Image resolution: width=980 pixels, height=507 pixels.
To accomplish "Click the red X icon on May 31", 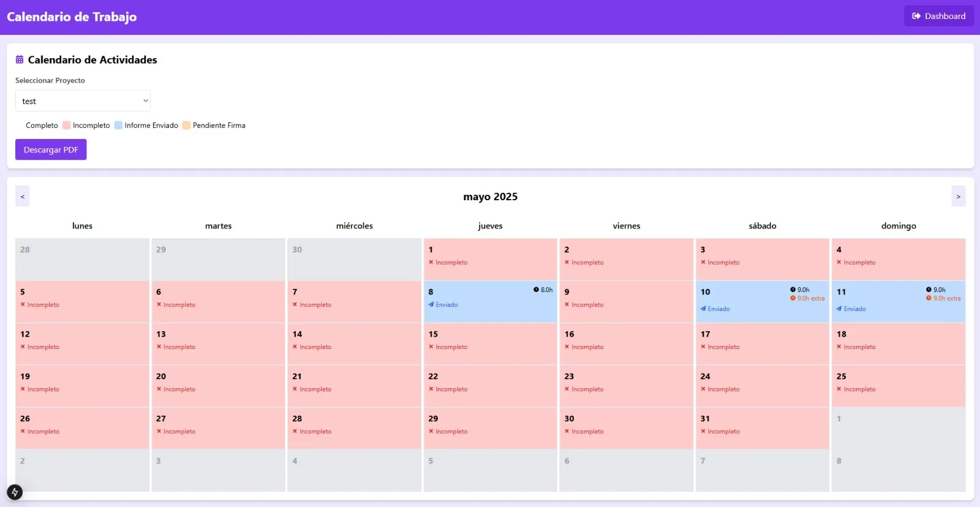I will (x=703, y=431).
